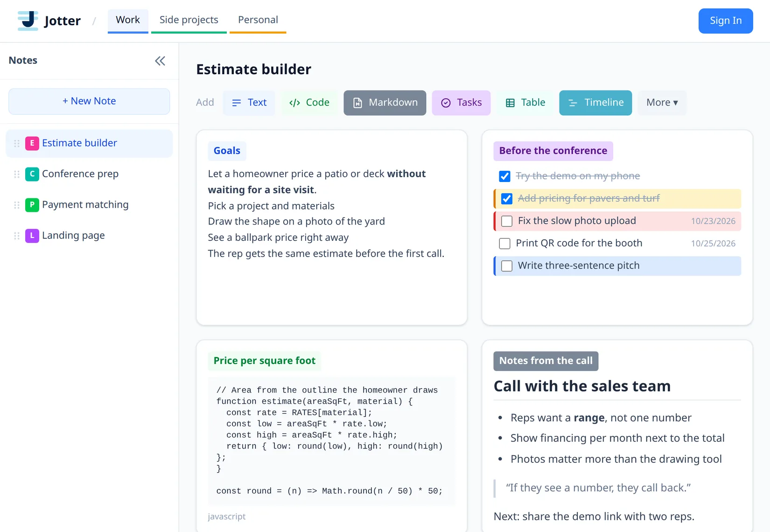Click the teal C badge for Conference prep

tap(32, 174)
